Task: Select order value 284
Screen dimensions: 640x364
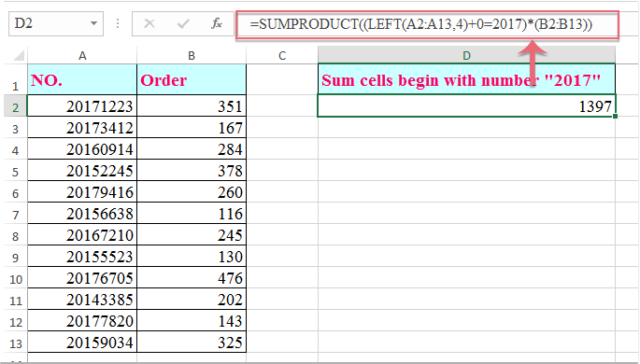Action: 192,149
